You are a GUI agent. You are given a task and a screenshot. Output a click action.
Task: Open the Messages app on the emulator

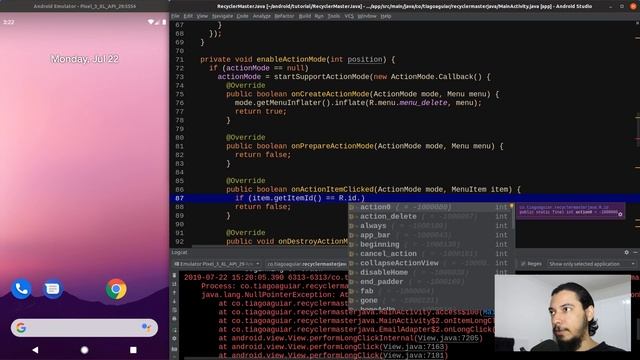(x=52, y=289)
